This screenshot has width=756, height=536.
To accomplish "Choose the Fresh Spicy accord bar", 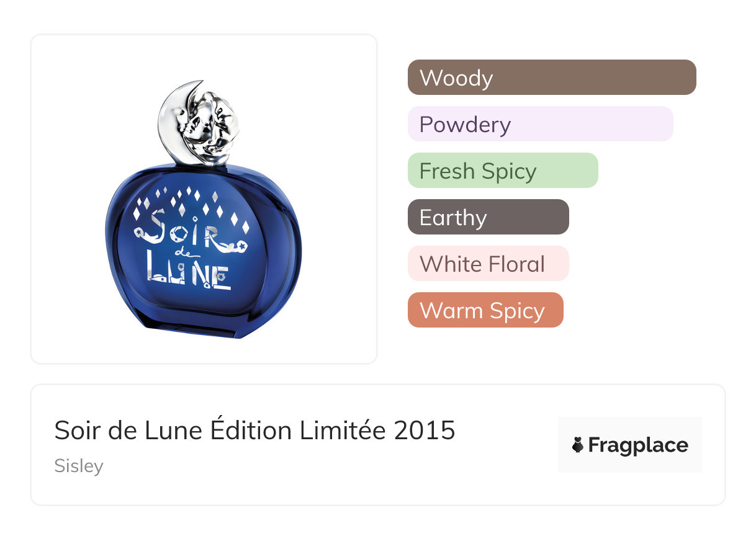I will click(x=502, y=171).
